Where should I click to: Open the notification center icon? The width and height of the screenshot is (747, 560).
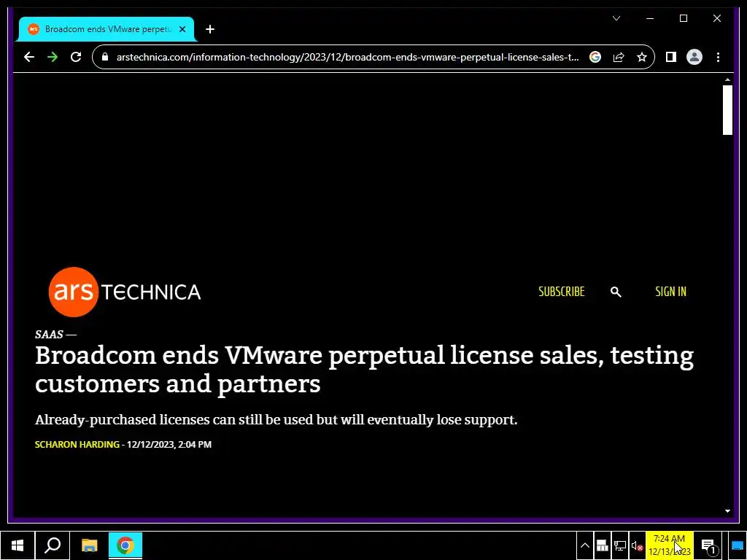(708, 545)
